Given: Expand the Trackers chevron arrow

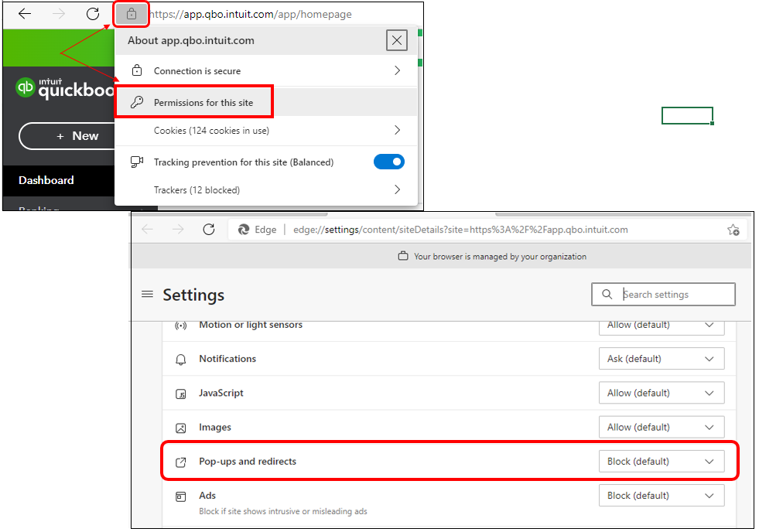Looking at the screenshot, I should click(x=398, y=189).
